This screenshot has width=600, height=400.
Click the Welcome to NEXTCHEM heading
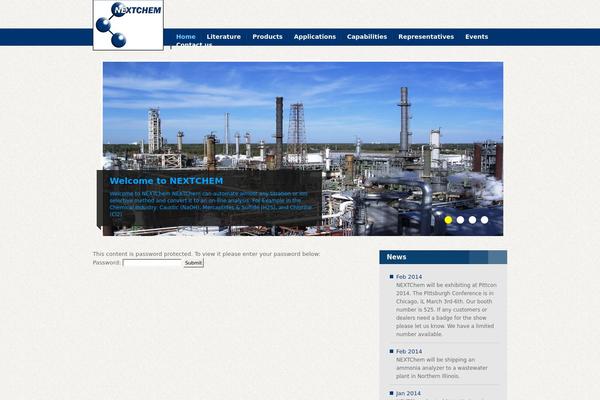[166, 181]
